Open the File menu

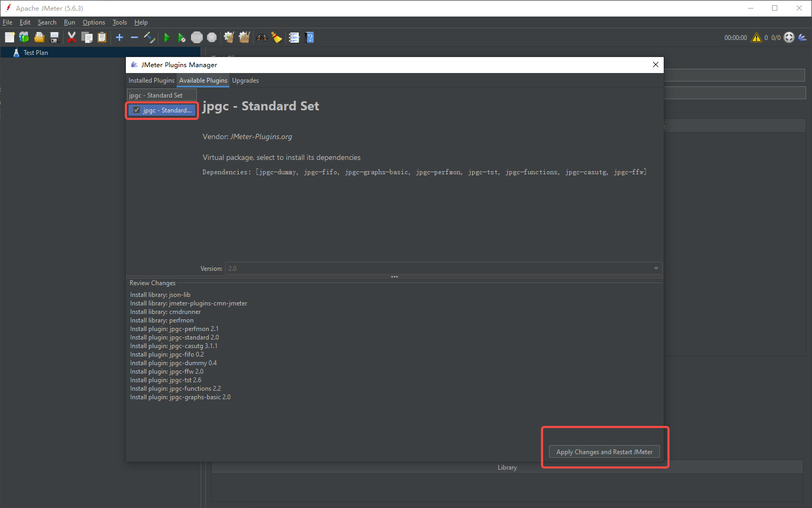pos(7,22)
